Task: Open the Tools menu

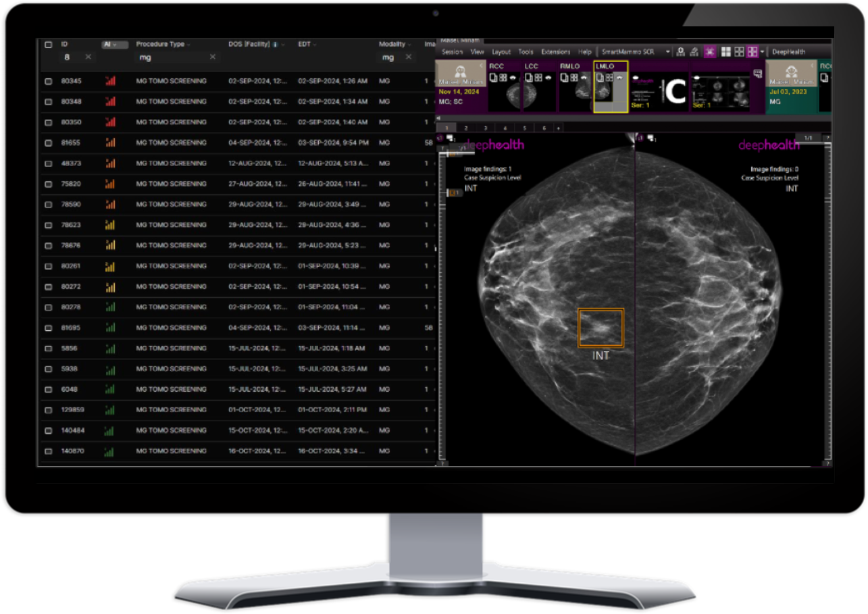Action: point(526,51)
